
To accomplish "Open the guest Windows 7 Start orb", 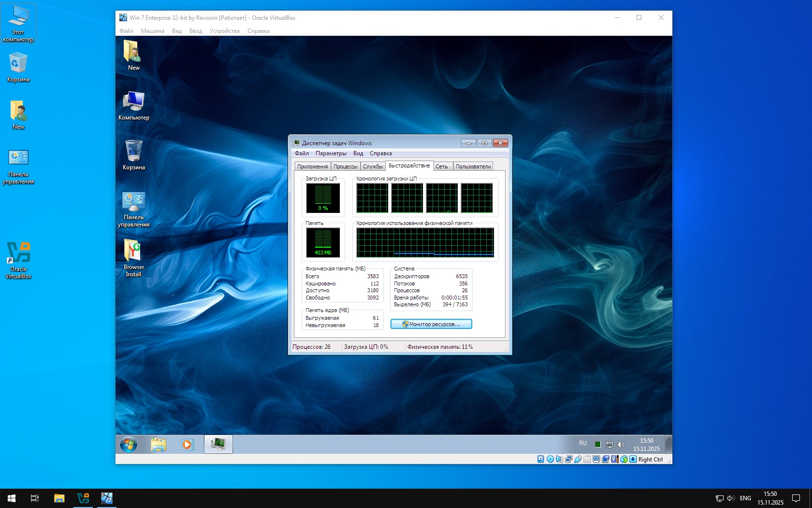I will pos(129,444).
